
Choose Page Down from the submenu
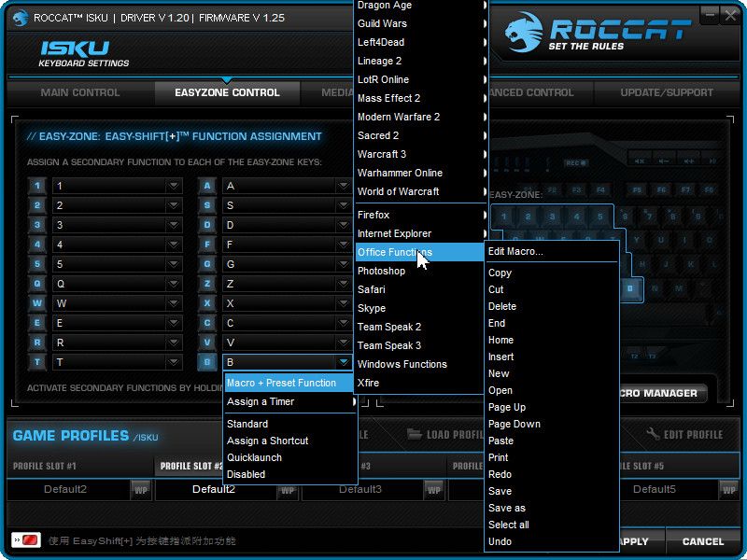(552, 424)
